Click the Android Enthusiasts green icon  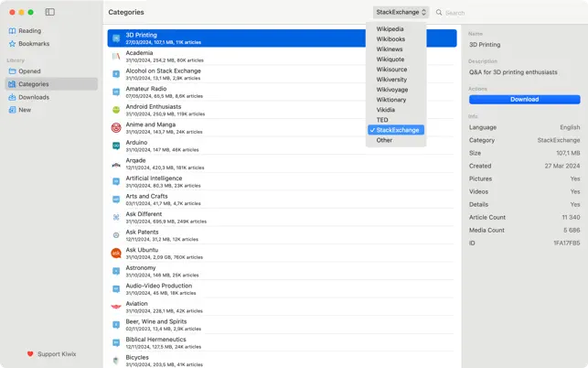click(116, 110)
